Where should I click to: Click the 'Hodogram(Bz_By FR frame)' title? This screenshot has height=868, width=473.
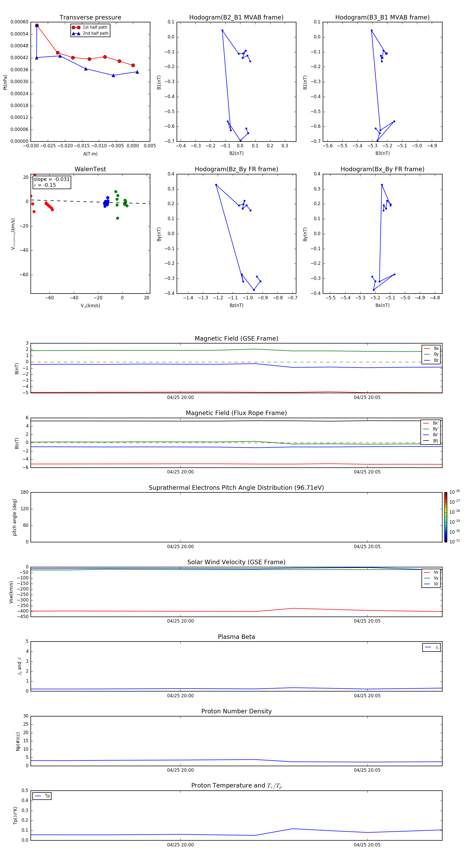[x=236, y=169]
